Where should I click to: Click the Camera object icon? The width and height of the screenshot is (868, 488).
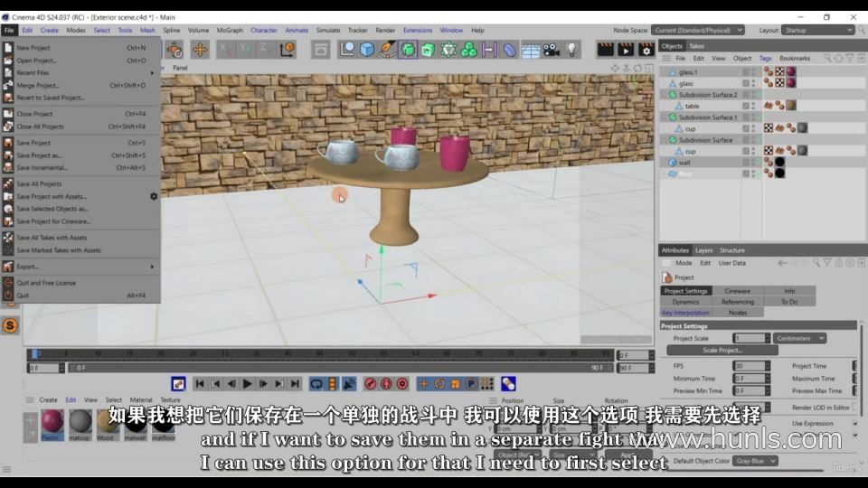551,50
